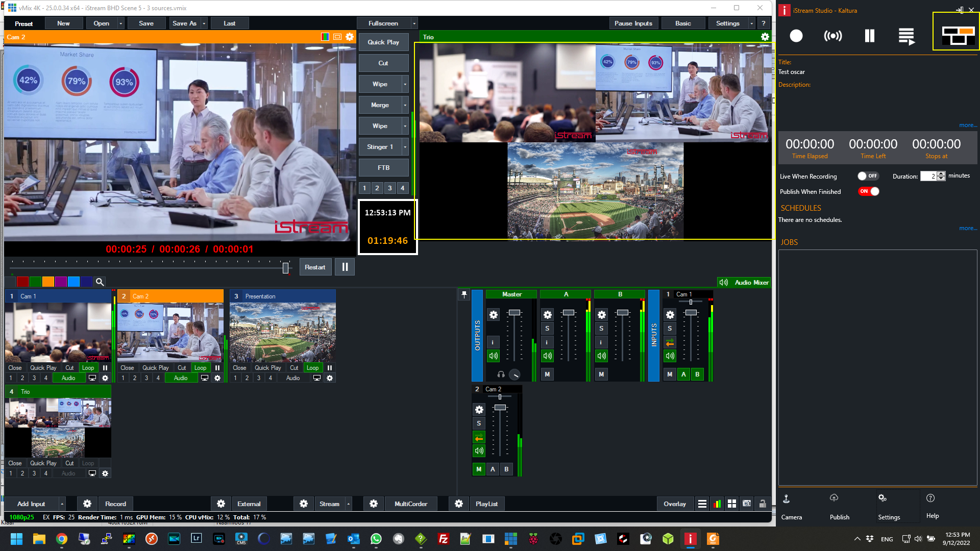Click the lock icon in bottom bar
The width and height of the screenshot is (980, 551).
point(763,504)
